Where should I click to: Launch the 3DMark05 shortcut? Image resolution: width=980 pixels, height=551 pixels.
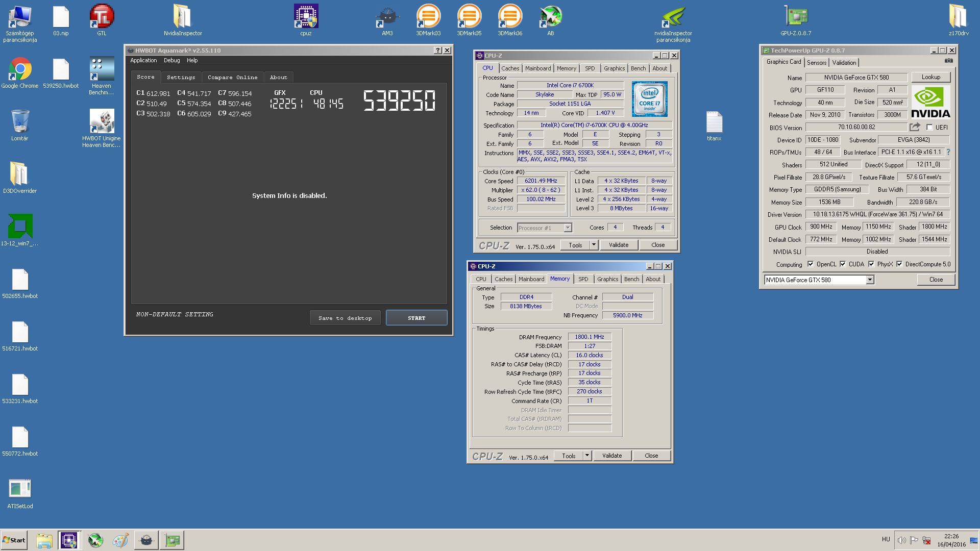(x=469, y=20)
